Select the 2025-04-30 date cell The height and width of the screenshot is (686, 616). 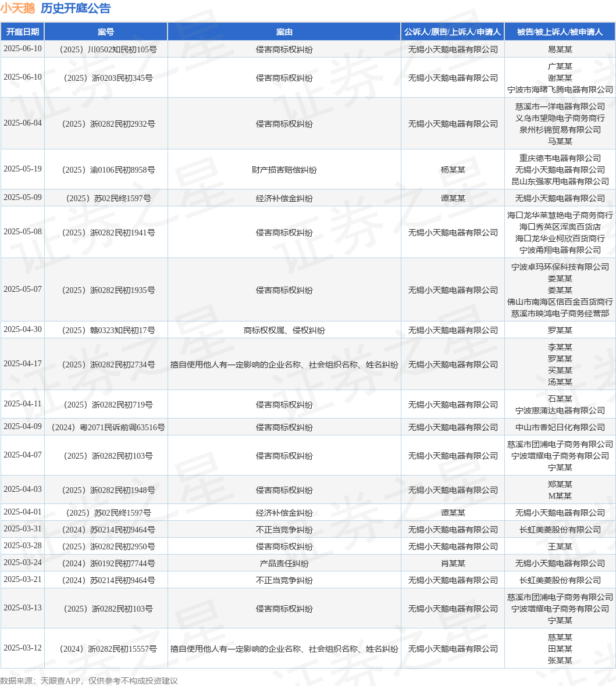(x=23, y=330)
